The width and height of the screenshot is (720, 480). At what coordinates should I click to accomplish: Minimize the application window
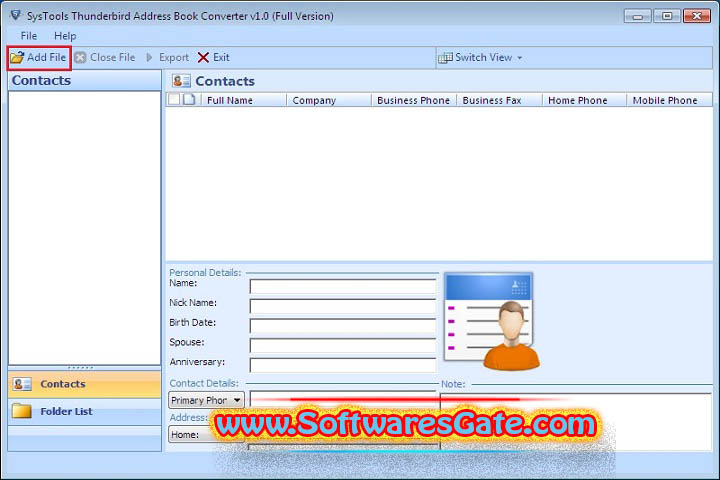[637, 17]
